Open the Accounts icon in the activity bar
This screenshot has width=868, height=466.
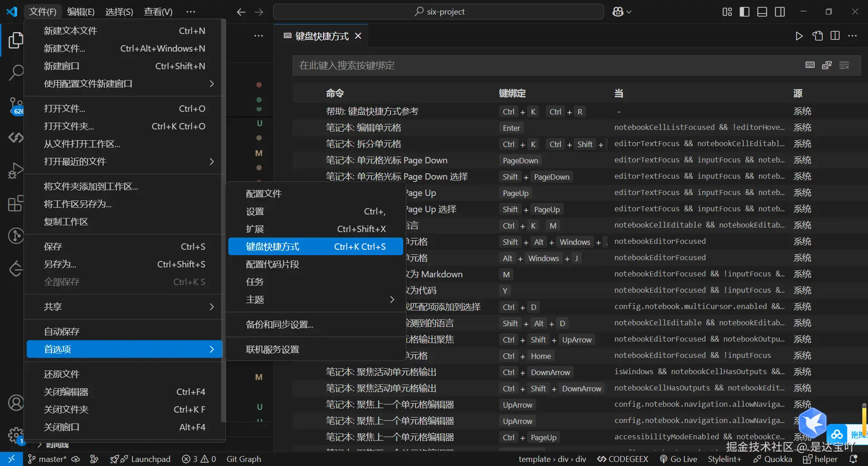point(16,403)
